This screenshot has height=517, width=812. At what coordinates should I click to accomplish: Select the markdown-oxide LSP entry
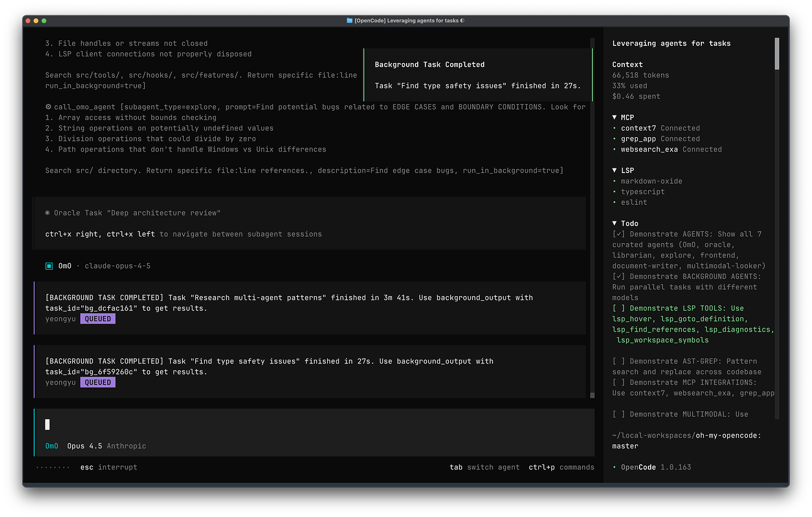(647, 181)
